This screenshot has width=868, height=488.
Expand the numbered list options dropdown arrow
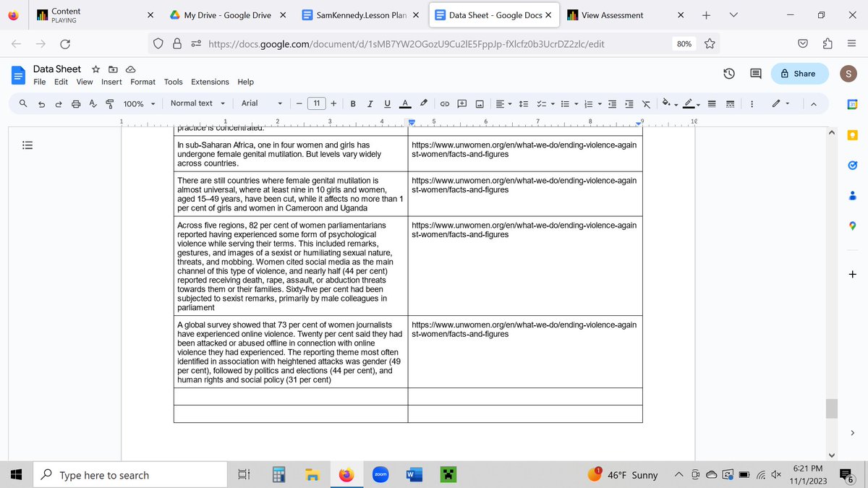tap(599, 103)
